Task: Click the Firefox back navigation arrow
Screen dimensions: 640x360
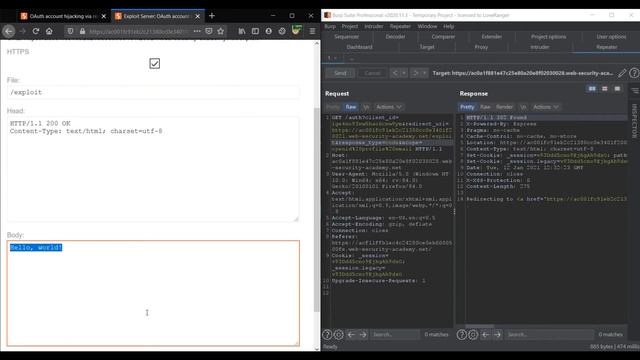Action: [x=9, y=31]
